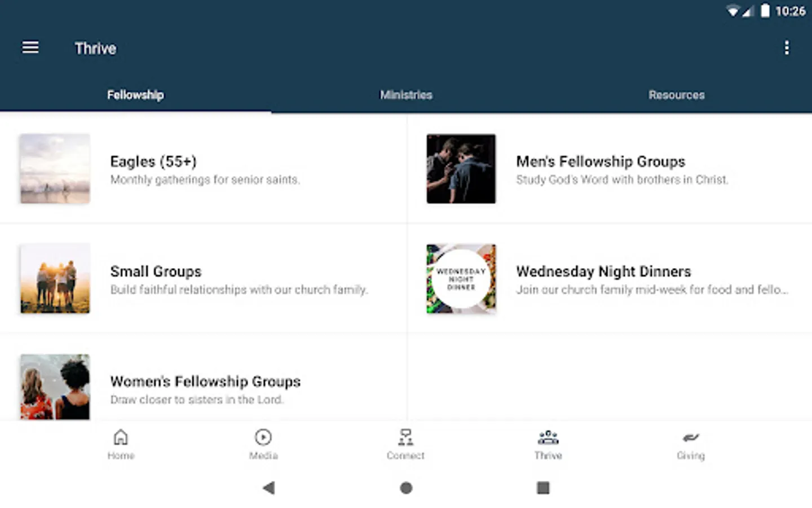Go to Home in bottom navigation

(x=121, y=444)
